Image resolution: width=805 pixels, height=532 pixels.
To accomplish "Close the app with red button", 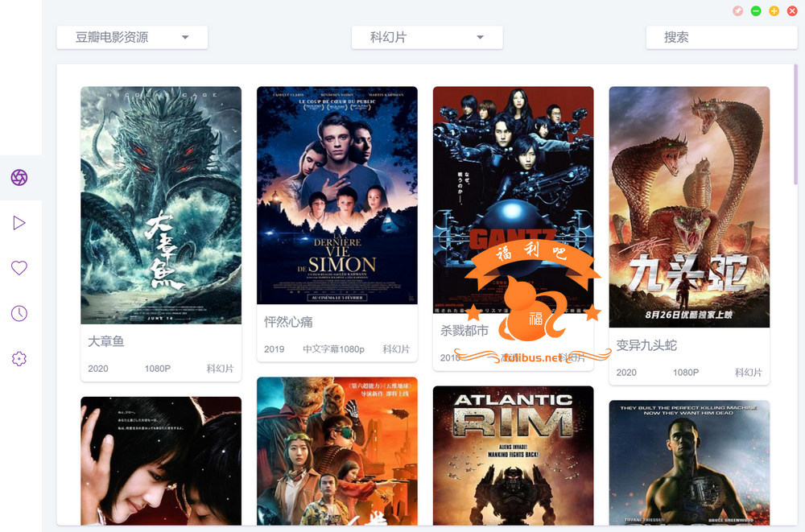I will pos(792,10).
